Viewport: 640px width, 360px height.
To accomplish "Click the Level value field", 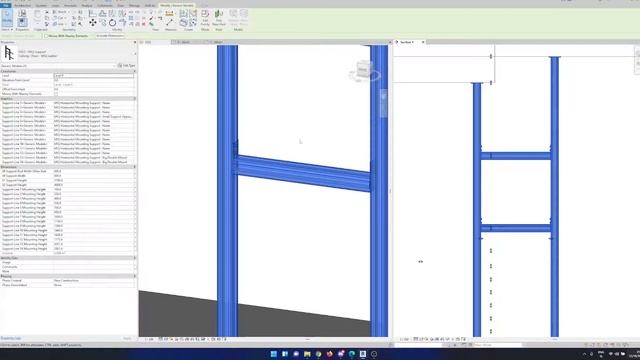I will pos(94,76).
